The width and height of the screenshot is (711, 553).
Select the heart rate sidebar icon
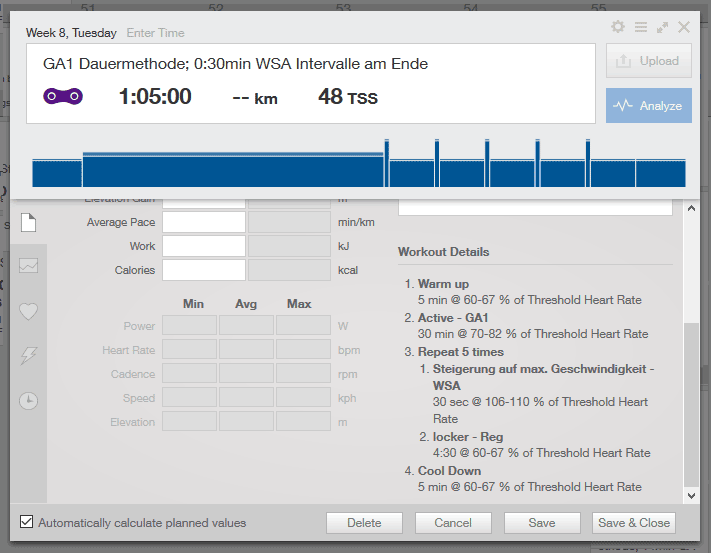[29, 311]
